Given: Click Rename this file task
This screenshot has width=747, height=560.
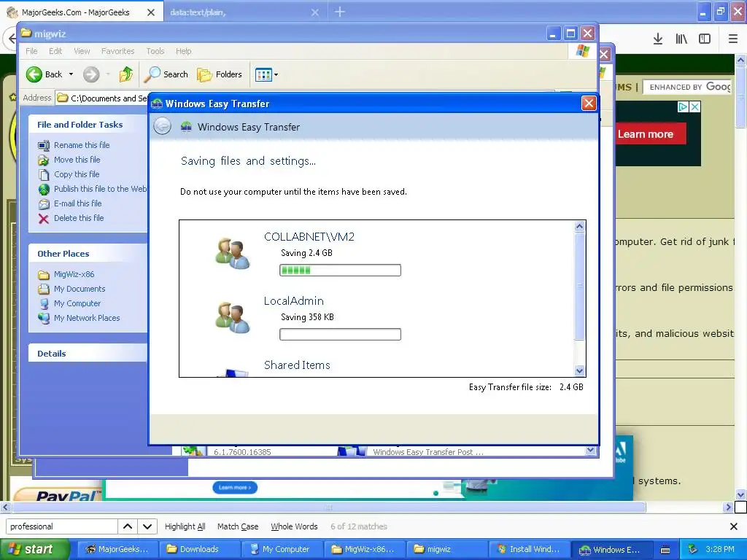Looking at the screenshot, I should pyautogui.click(x=82, y=145).
